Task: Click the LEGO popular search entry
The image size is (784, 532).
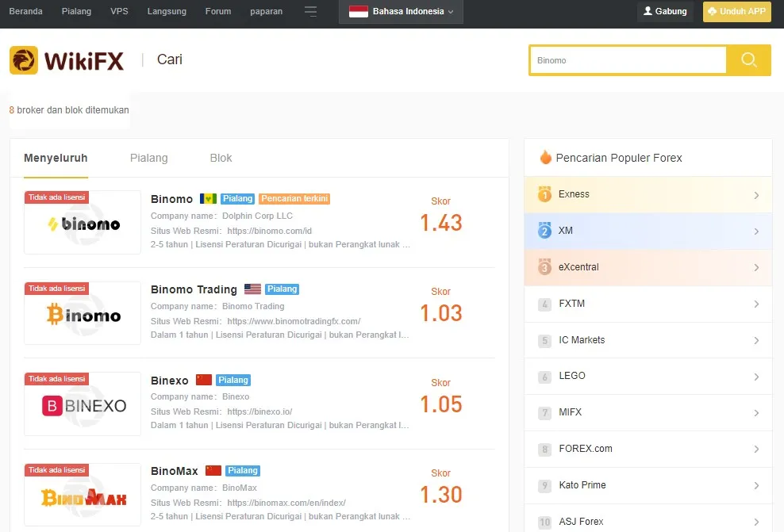Action: click(648, 376)
